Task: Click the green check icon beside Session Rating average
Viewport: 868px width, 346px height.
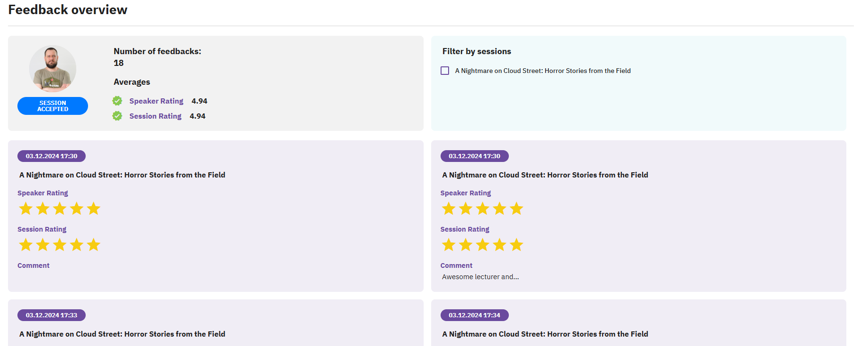Action: coord(117,116)
